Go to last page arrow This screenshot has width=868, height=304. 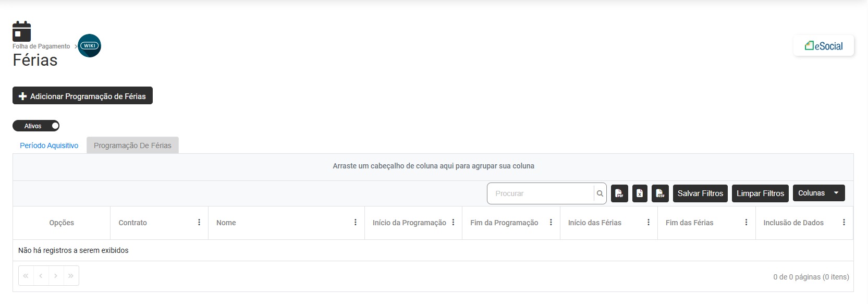(x=71, y=276)
